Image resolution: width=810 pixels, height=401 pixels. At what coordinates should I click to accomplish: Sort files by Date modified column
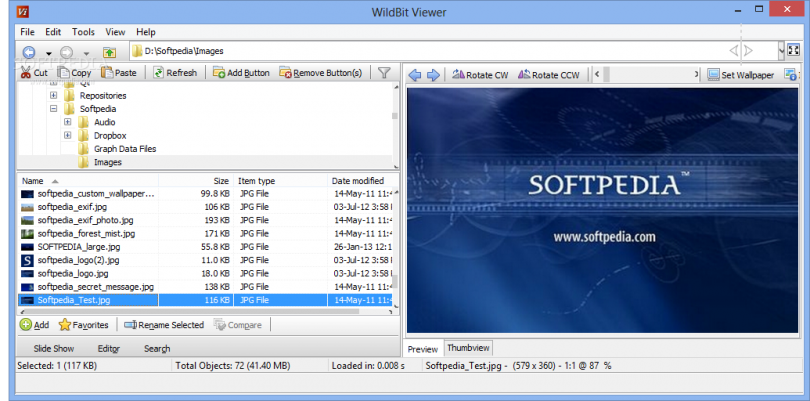click(x=358, y=181)
